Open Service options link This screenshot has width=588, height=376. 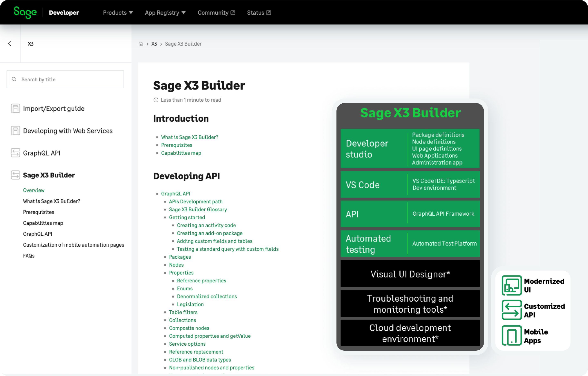(187, 344)
